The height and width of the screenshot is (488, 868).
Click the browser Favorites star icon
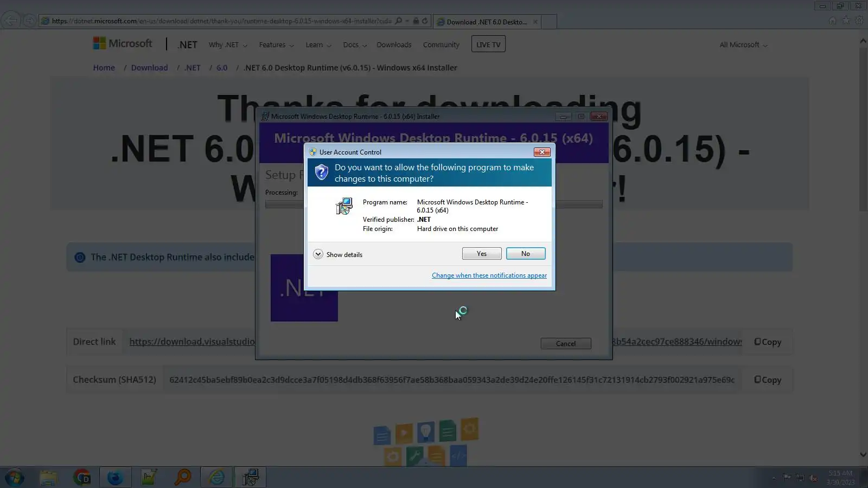coord(846,21)
